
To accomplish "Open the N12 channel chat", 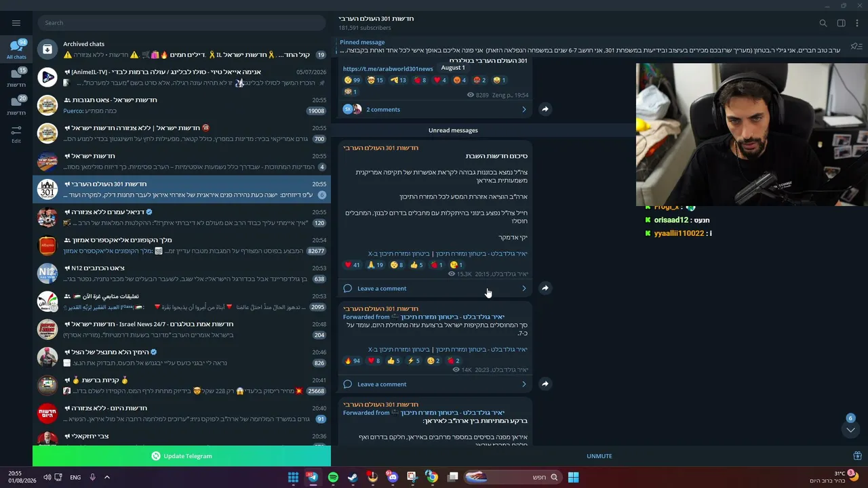I will coord(182,273).
